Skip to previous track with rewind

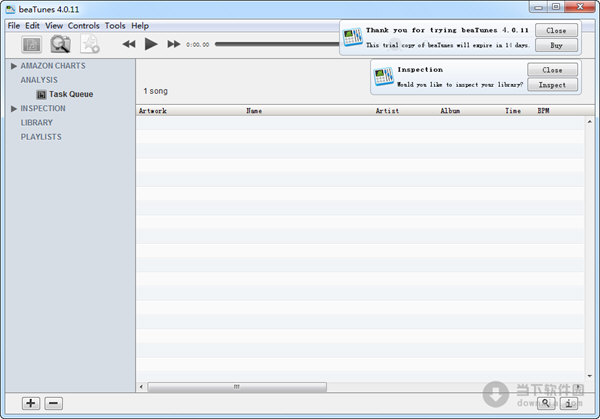tap(129, 44)
